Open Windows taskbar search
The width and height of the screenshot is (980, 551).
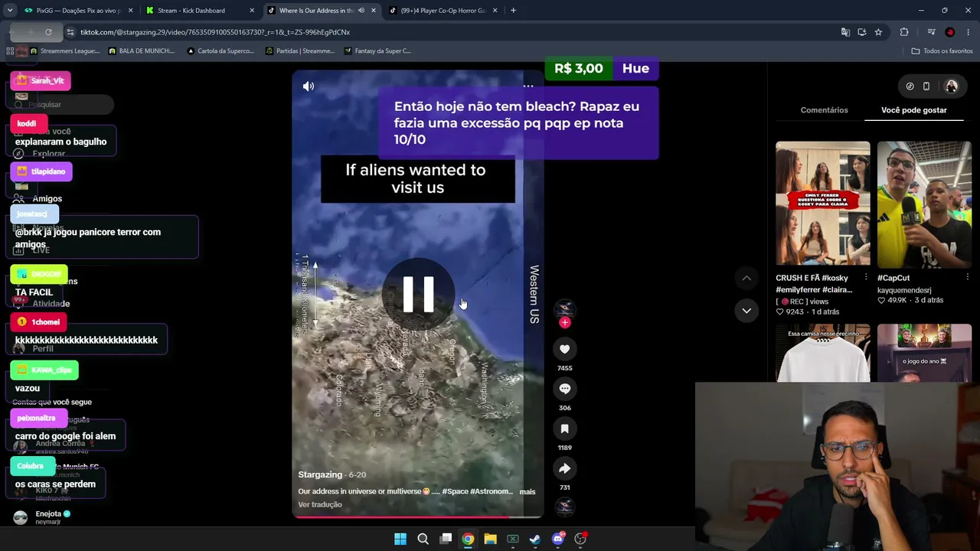[x=423, y=539]
